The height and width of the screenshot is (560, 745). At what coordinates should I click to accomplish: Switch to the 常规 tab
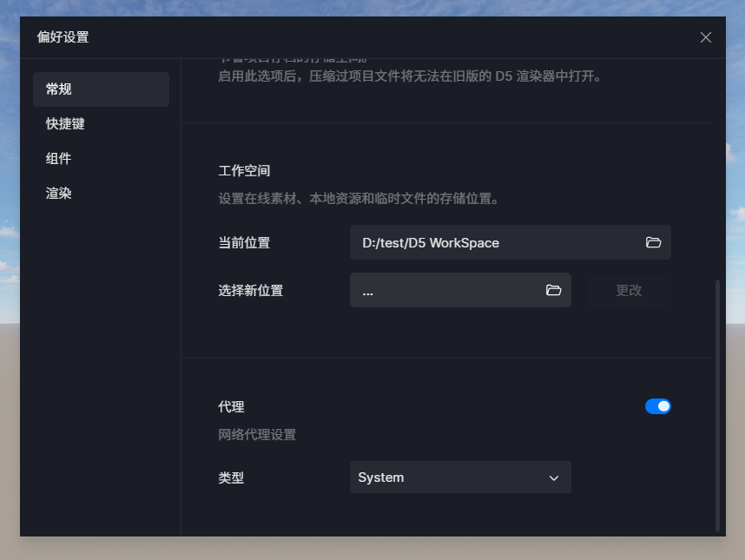pos(101,89)
